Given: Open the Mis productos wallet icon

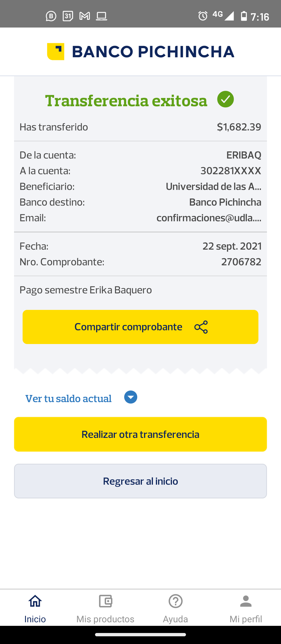Looking at the screenshot, I should (106, 601).
